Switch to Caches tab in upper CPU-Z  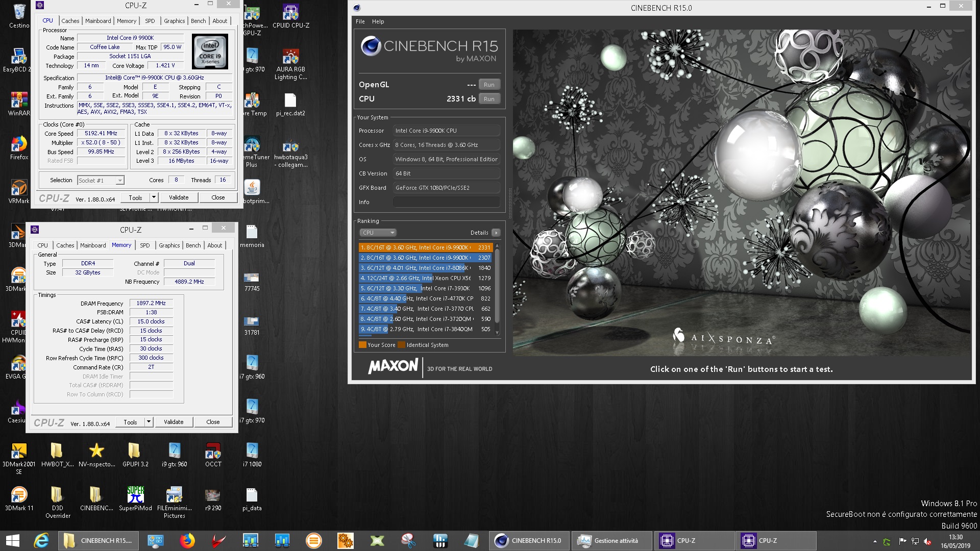tap(70, 21)
